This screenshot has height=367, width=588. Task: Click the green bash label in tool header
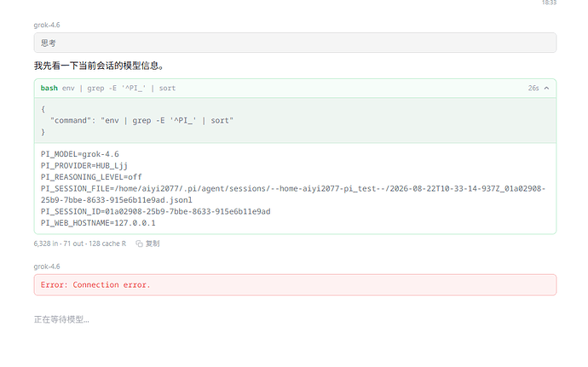tap(49, 88)
